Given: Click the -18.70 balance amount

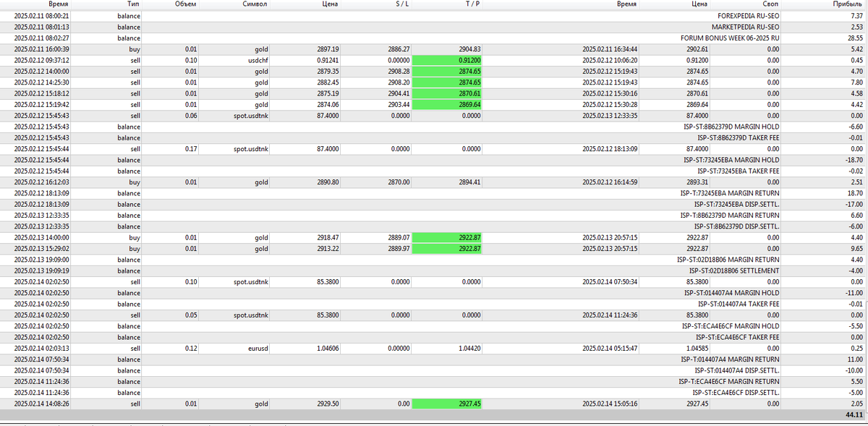Looking at the screenshot, I should [854, 160].
